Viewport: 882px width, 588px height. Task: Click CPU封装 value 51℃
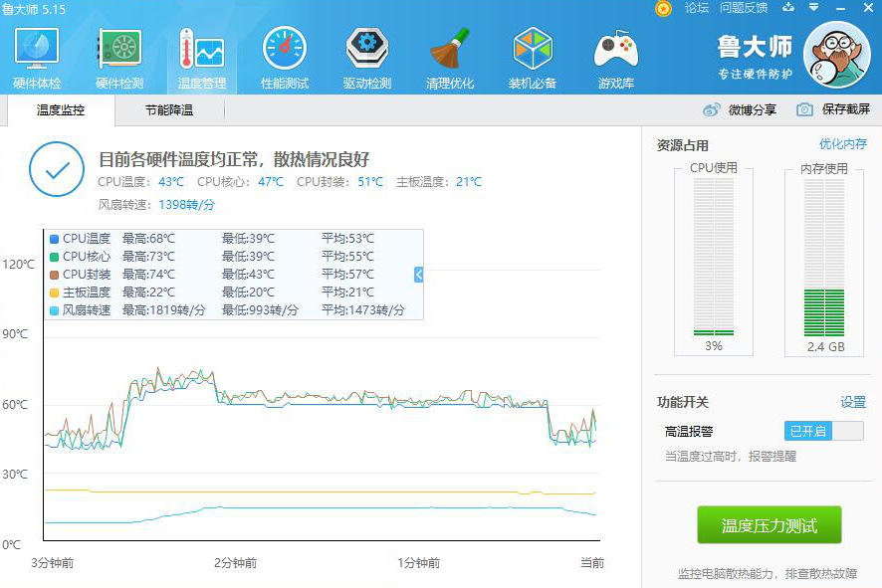[370, 182]
